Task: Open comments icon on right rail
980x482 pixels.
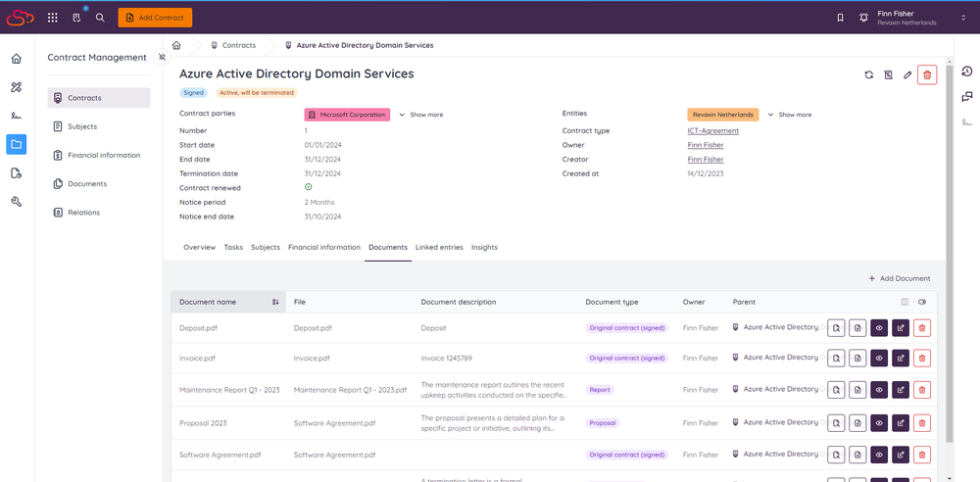Action: pos(967,96)
